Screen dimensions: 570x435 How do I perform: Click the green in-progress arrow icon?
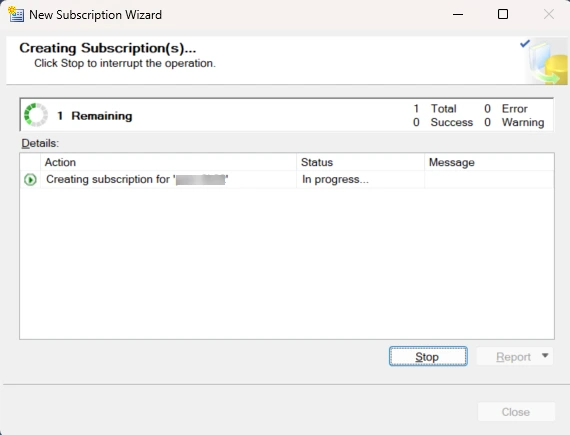[30, 180]
